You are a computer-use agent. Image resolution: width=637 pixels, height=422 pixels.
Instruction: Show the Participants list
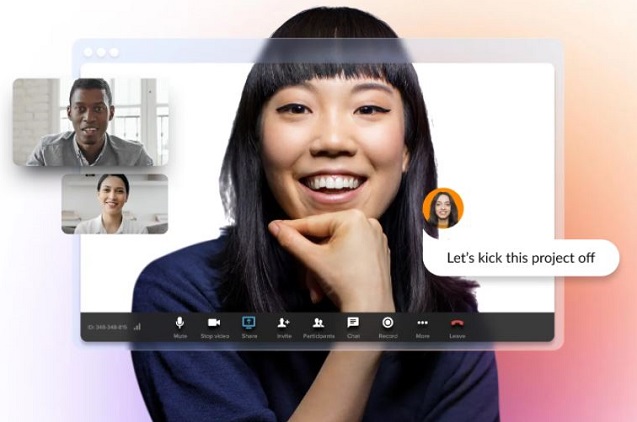coord(318,325)
